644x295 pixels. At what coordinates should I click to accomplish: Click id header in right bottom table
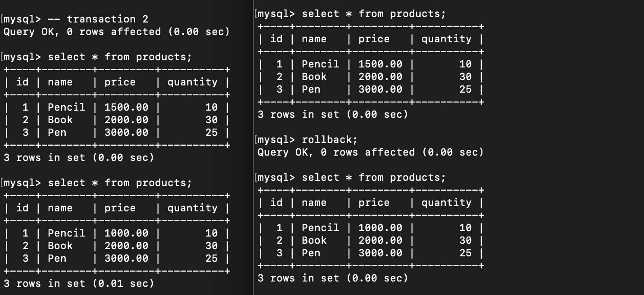[x=277, y=203]
